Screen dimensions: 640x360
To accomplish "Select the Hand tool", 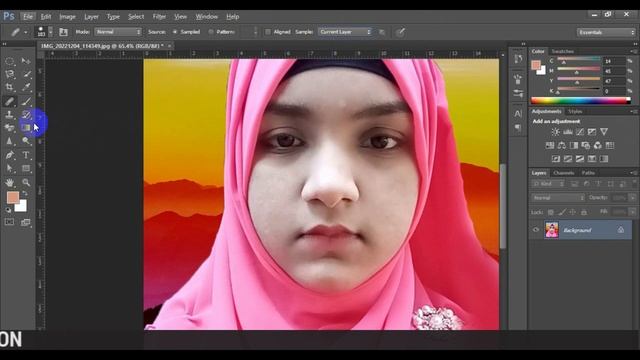I will point(9,182).
